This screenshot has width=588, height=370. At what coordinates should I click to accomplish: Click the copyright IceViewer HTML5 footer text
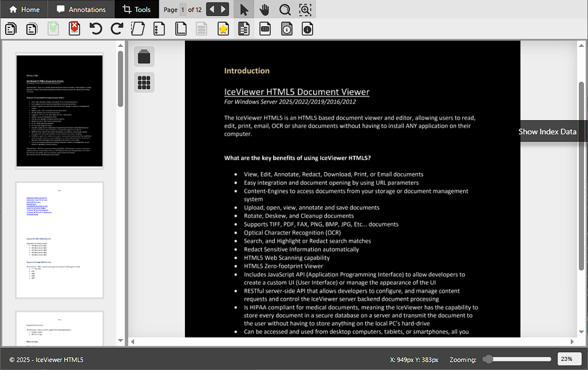pos(46,360)
